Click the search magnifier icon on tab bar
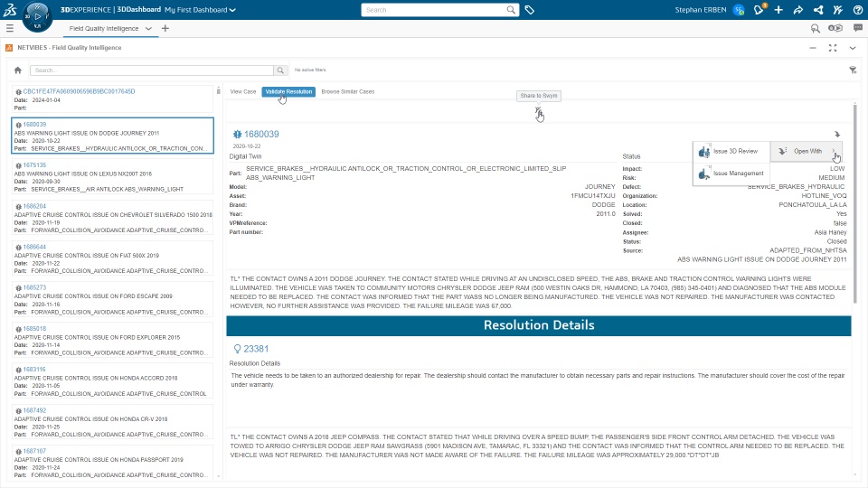This screenshot has height=488, width=868. point(815,28)
